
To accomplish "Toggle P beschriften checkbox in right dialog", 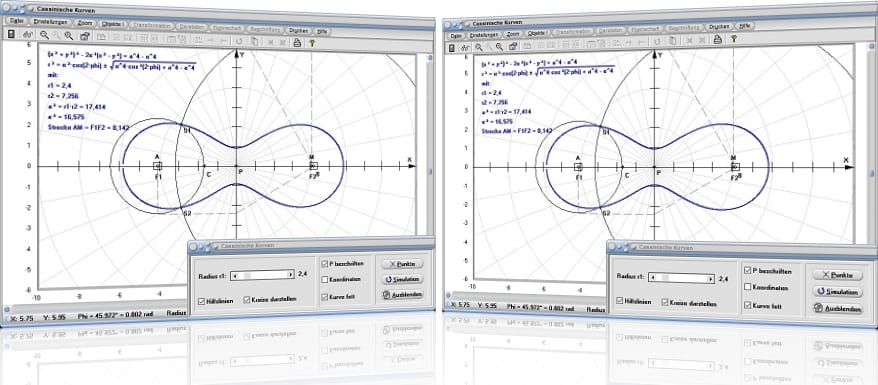I will pos(747,270).
